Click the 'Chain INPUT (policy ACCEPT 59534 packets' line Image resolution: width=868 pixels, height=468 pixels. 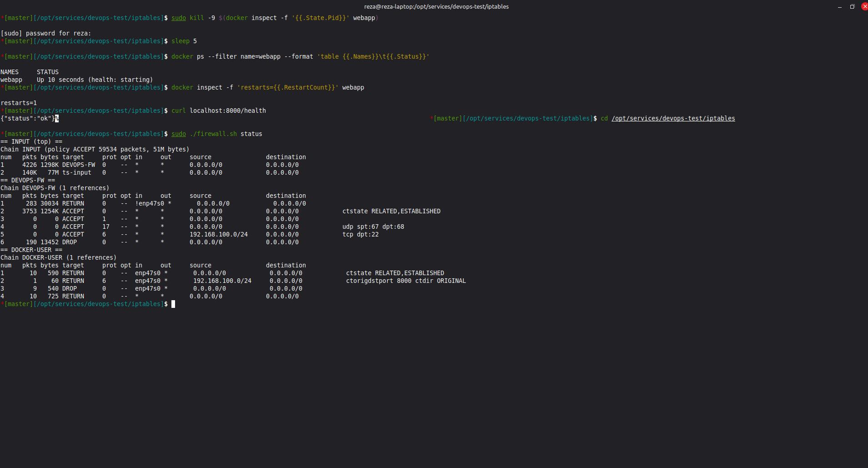[95, 149]
